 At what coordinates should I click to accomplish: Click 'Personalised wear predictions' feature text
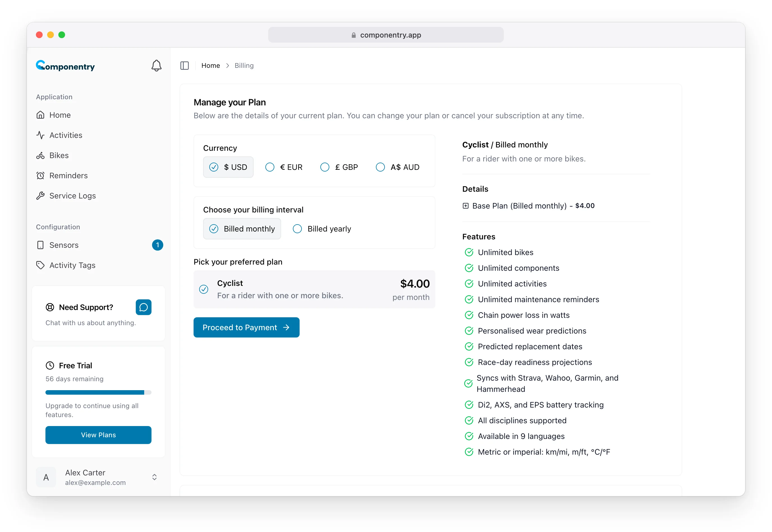[532, 331]
